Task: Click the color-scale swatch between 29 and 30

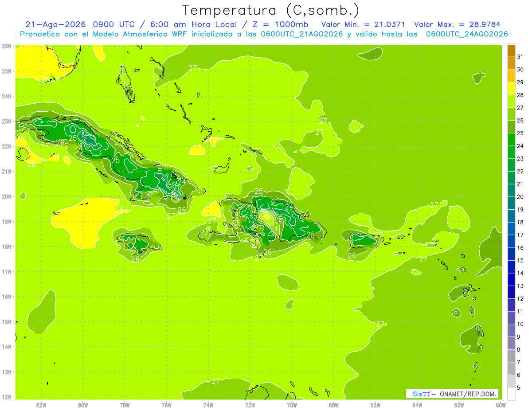Action: pos(511,76)
